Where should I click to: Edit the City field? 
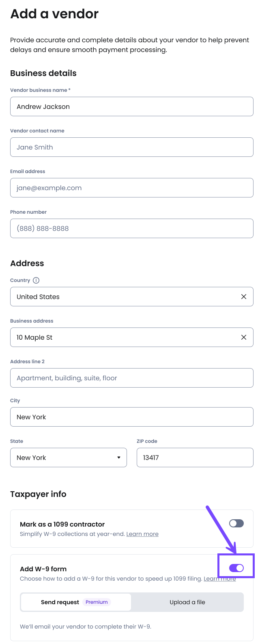coord(132,417)
